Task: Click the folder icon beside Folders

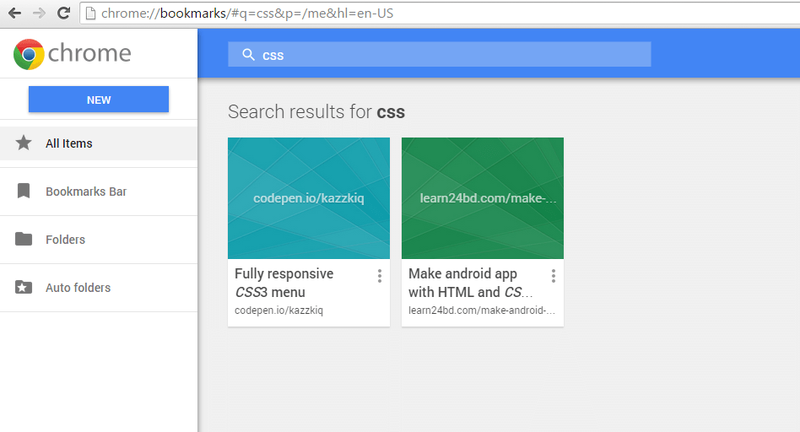Action: point(23,239)
